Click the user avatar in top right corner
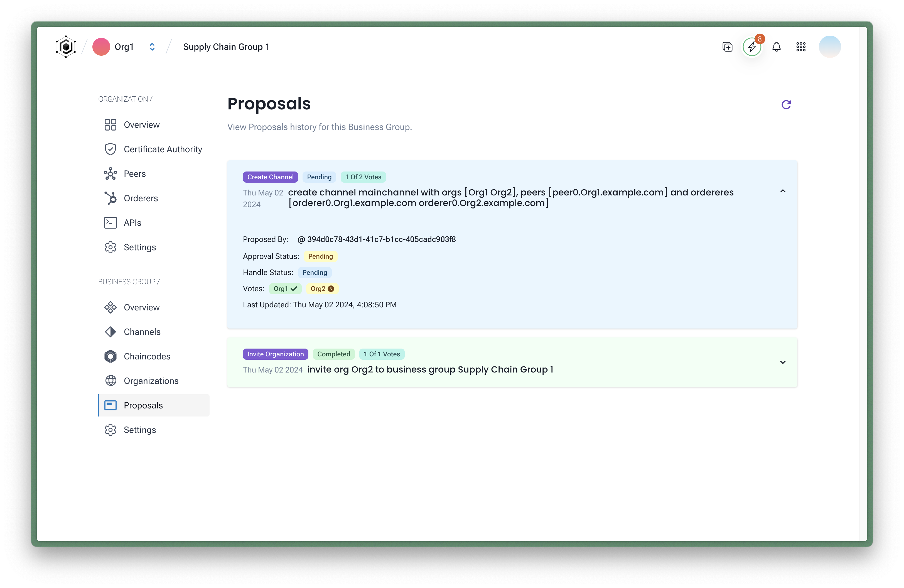Image resolution: width=904 pixels, height=588 pixels. click(x=829, y=47)
